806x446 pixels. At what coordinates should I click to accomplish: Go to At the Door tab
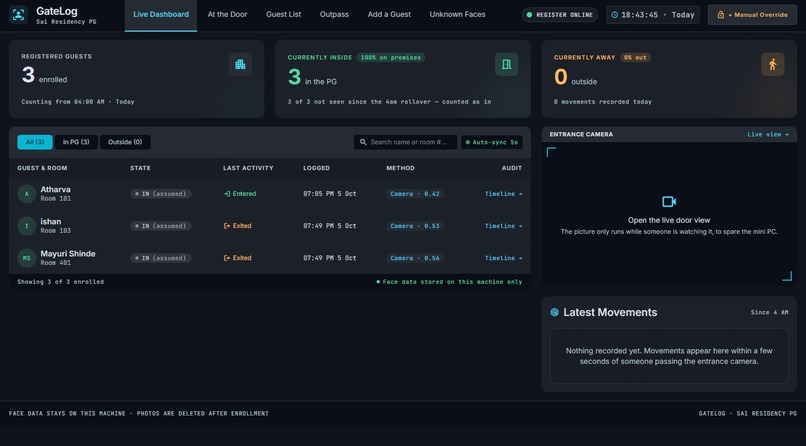click(x=227, y=14)
